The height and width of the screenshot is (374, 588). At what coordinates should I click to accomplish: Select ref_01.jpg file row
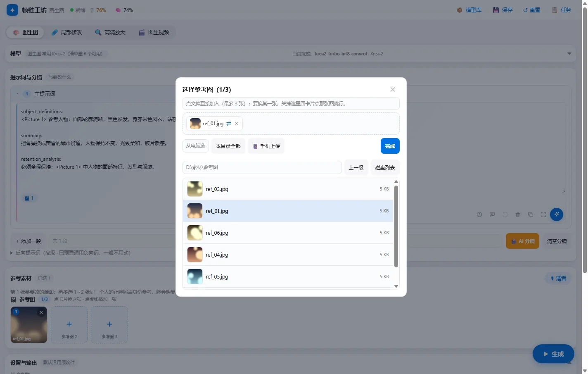tap(288, 211)
